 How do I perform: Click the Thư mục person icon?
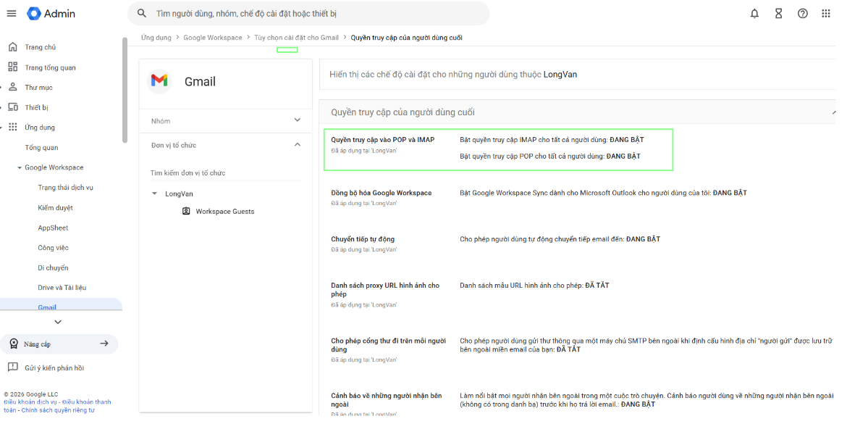[13, 87]
